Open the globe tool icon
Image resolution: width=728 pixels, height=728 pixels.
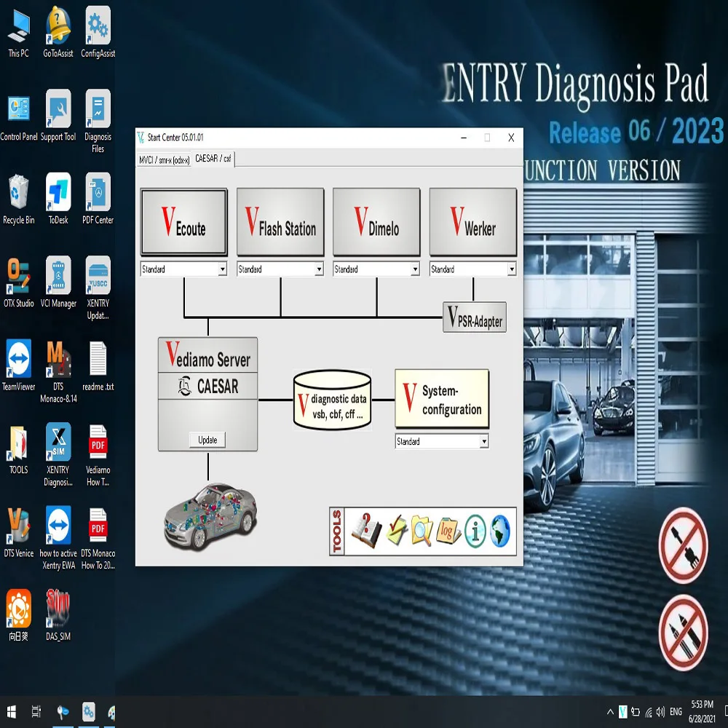(500, 531)
